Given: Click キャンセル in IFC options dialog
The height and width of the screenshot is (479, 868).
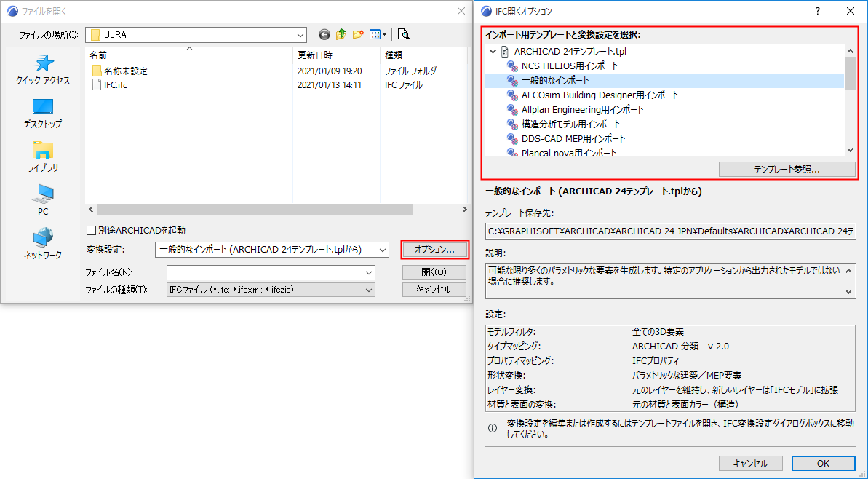Looking at the screenshot, I should tap(750, 464).
